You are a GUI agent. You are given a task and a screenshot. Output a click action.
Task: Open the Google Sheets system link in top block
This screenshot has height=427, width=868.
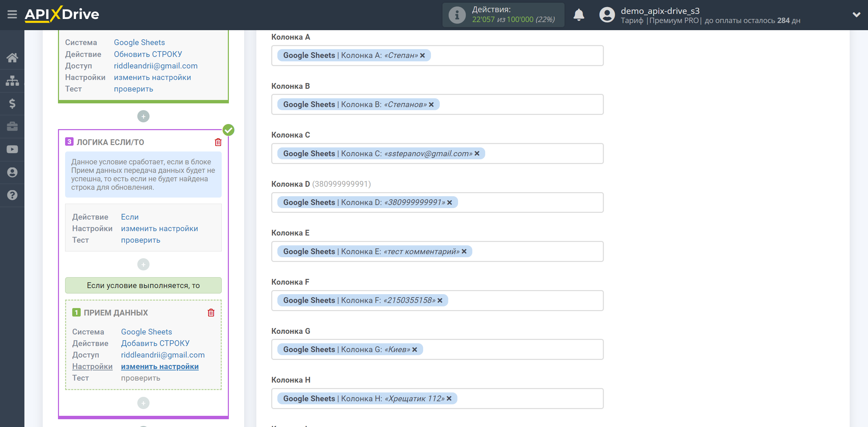point(139,42)
